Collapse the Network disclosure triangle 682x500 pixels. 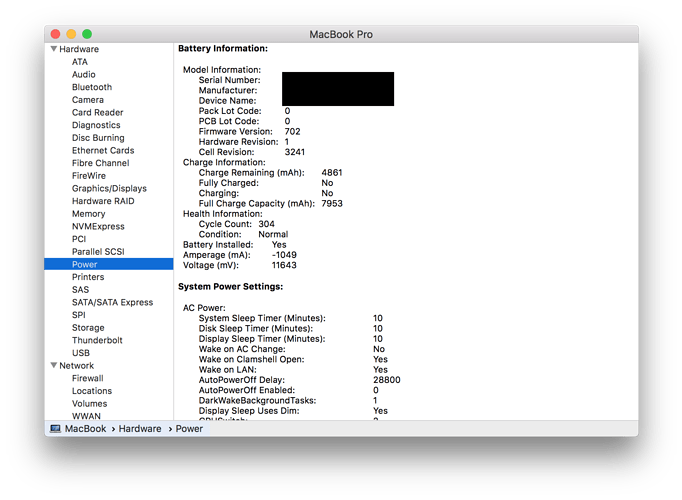(x=54, y=365)
